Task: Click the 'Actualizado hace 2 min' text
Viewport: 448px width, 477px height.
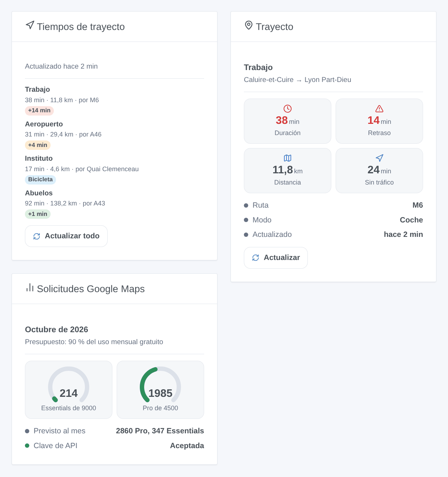Action: [61, 66]
